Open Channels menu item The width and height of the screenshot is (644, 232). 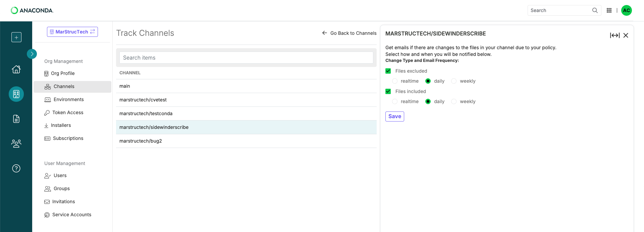pos(72,87)
